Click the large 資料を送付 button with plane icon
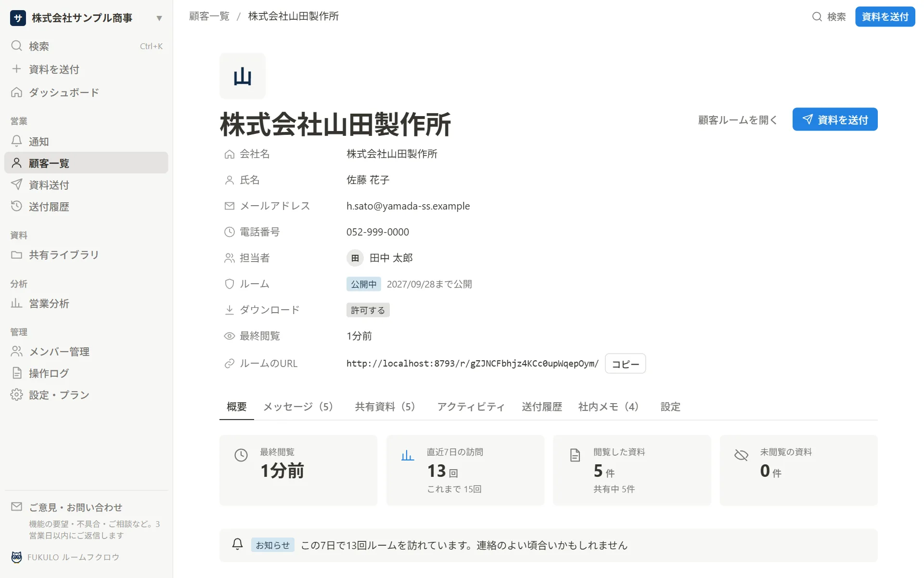The image size is (924, 578). coord(835,119)
